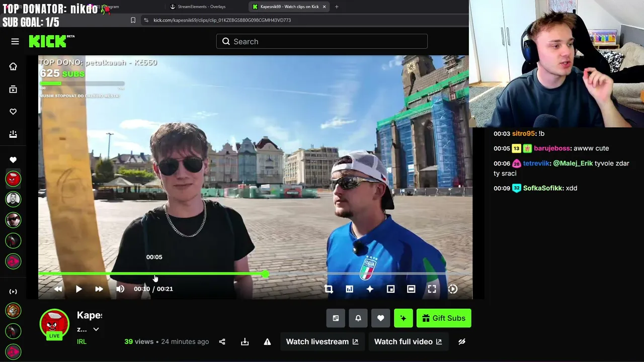
Task: Click the download-tray icon in left sidebar
Action: tap(13, 134)
